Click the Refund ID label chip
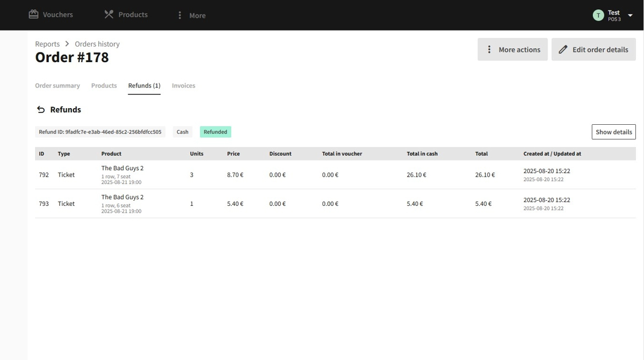This screenshot has width=644, height=360. click(100, 132)
